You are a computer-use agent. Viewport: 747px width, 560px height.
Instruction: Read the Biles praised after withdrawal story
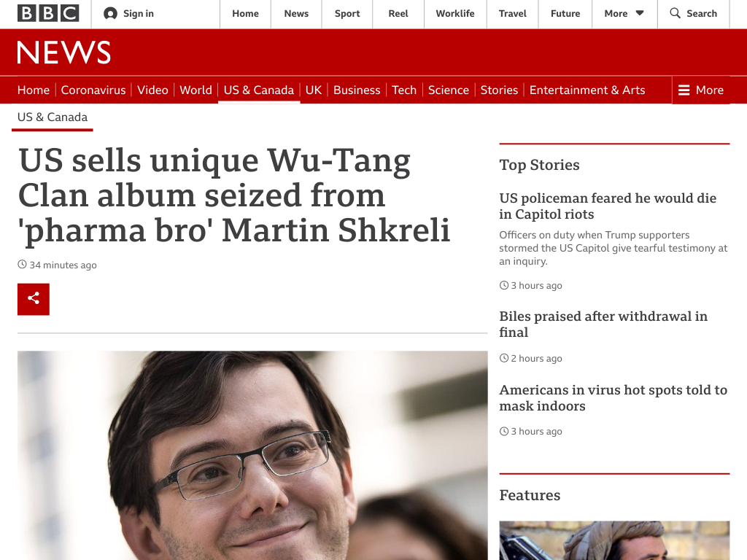[603, 324]
